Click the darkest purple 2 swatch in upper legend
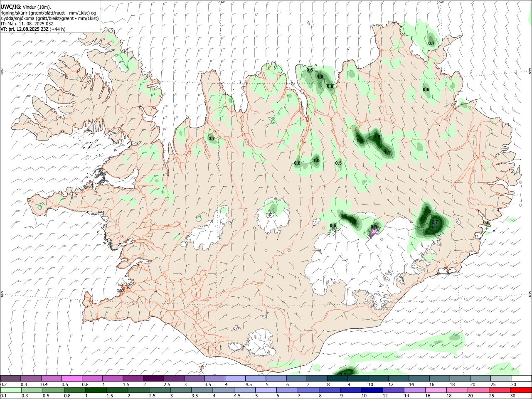 (x=153, y=379)
